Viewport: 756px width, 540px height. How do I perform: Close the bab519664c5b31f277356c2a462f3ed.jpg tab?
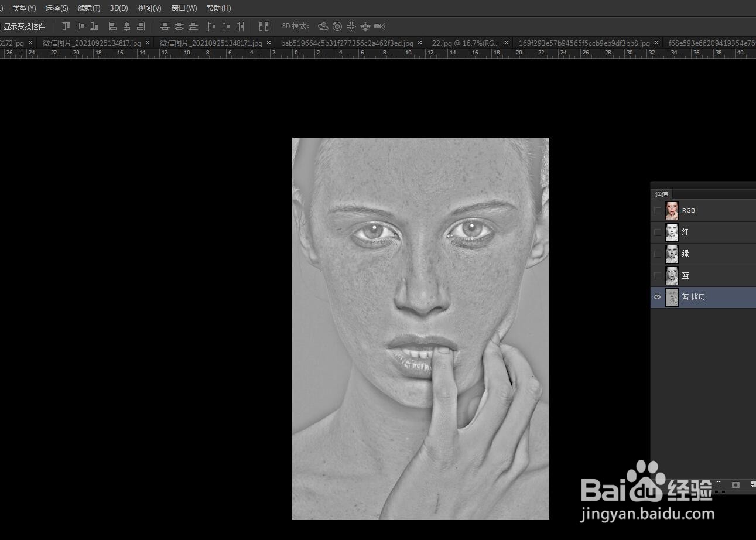[420, 43]
